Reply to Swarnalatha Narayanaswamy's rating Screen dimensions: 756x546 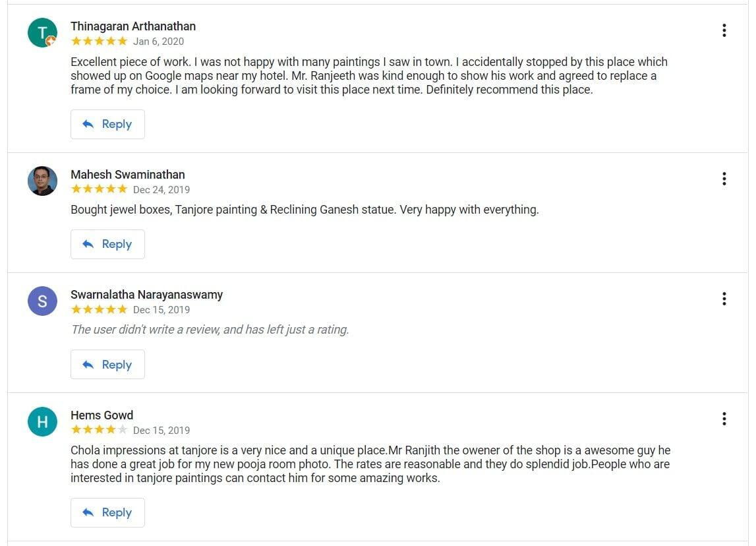pyautogui.click(x=107, y=365)
